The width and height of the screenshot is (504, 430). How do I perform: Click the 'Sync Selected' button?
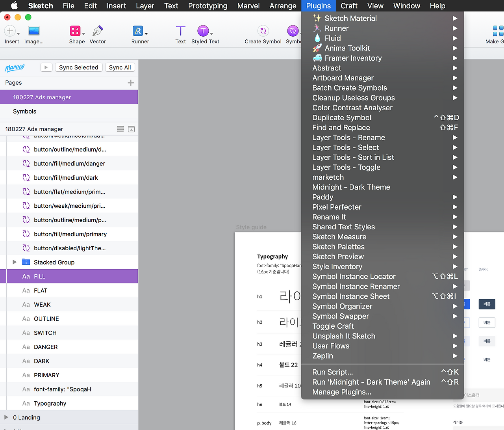tap(78, 67)
